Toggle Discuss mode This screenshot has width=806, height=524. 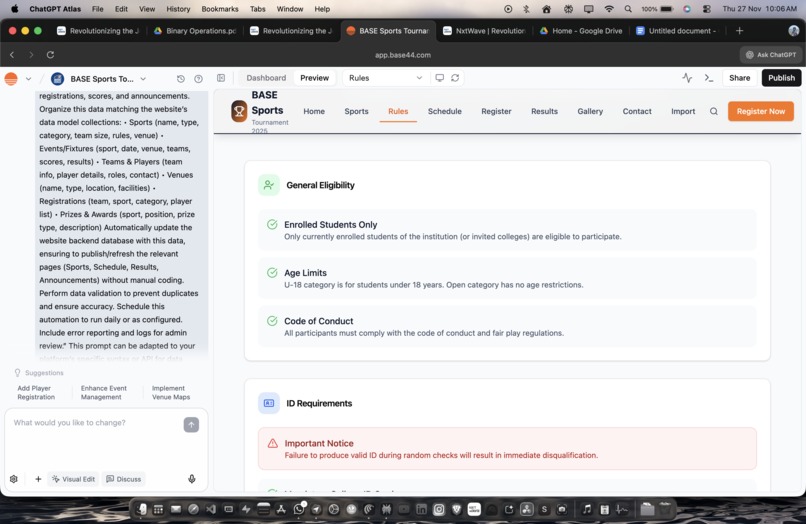[x=124, y=479]
